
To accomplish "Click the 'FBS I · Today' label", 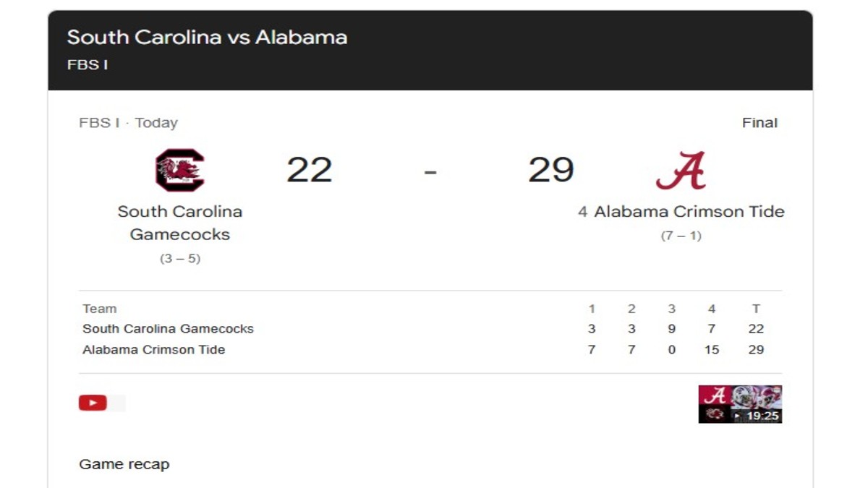I will click(x=128, y=123).
